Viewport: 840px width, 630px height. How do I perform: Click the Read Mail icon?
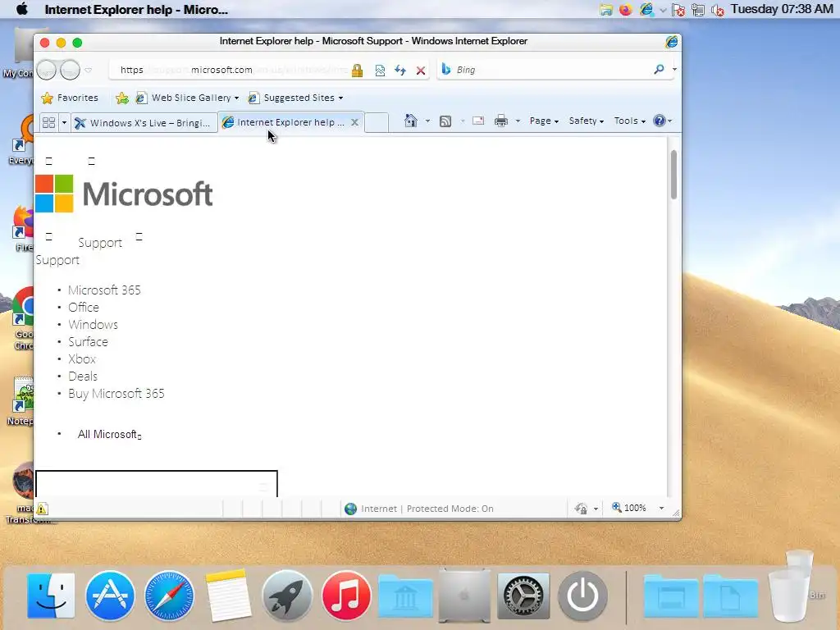pyautogui.click(x=478, y=121)
